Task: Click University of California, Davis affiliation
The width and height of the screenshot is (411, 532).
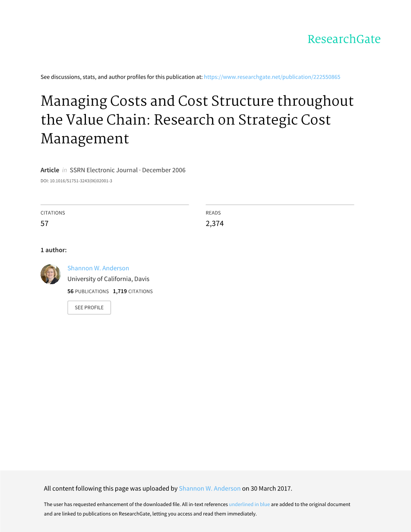Action: (108, 279)
